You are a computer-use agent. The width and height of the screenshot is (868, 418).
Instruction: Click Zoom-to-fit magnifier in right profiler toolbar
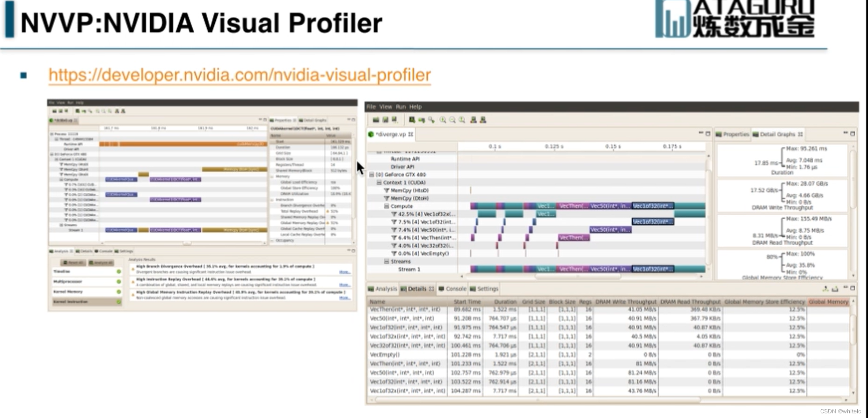[462, 120]
